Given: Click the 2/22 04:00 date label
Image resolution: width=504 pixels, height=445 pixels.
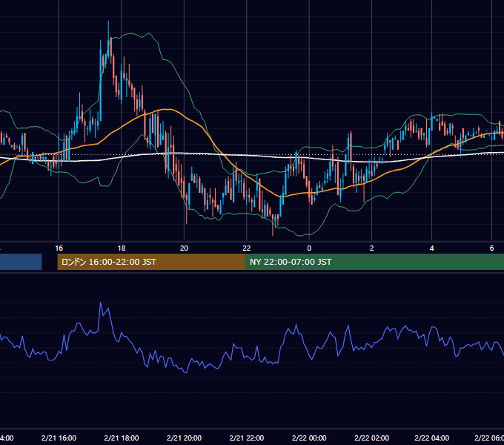Looking at the screenshot, I should [431, 438].
